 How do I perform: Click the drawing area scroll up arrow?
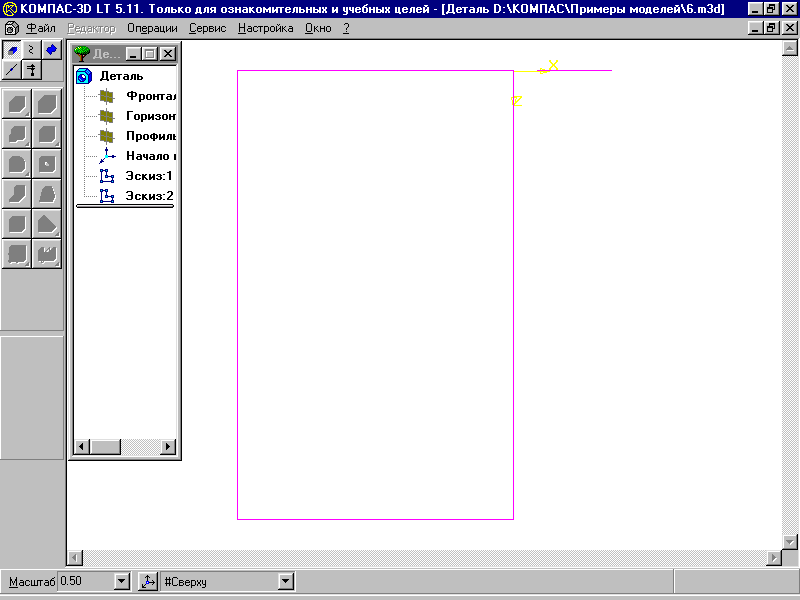click(790, 48)
